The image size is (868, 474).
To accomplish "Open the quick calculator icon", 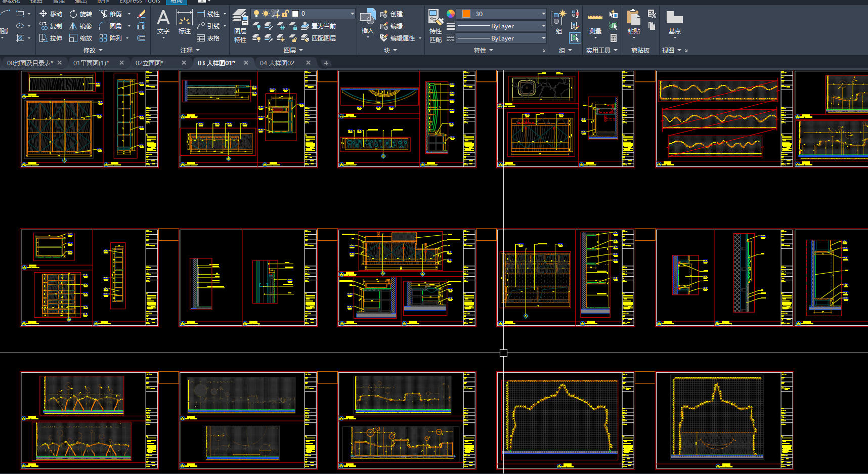I will click(x=614, y=38).
